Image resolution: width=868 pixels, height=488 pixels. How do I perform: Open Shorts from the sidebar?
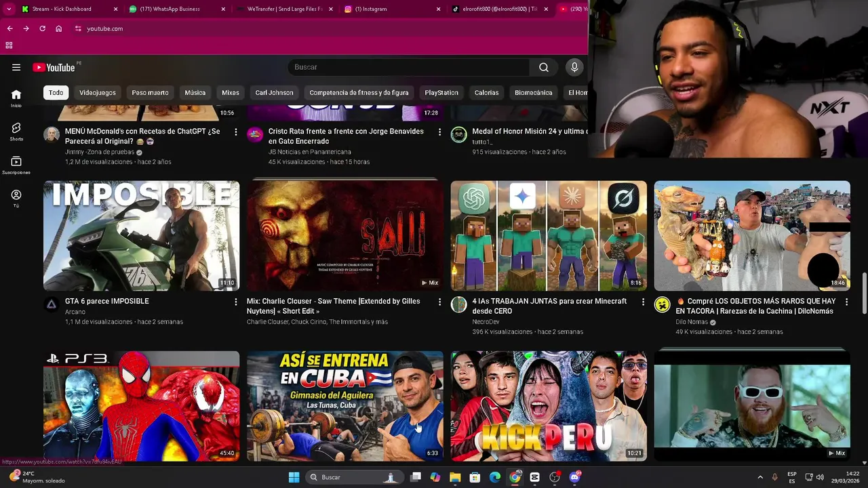point(16,131)
